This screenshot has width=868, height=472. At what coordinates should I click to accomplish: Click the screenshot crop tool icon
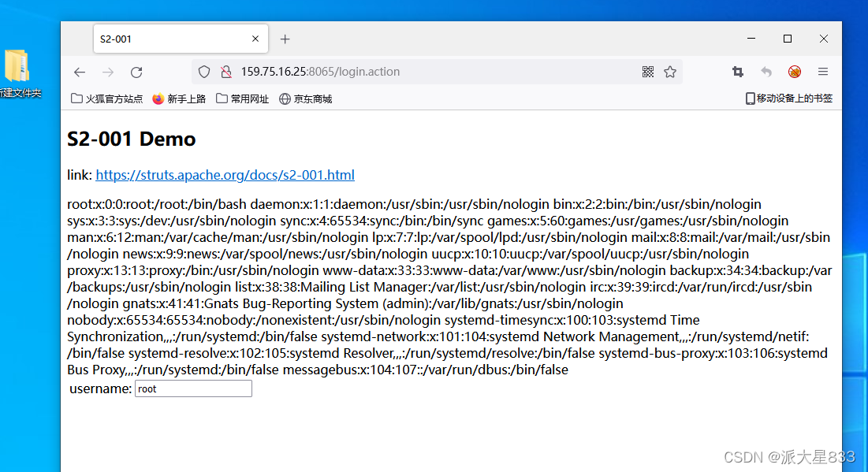click(738, 72)
